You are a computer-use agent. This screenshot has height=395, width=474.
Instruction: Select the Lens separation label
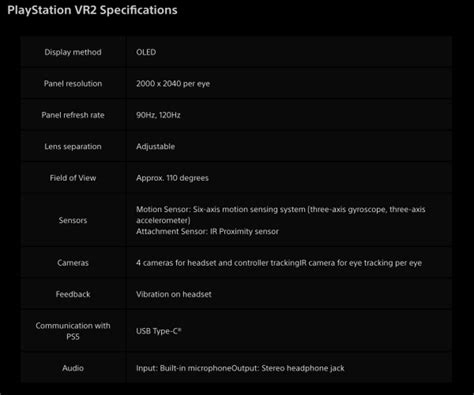[73, 147]
